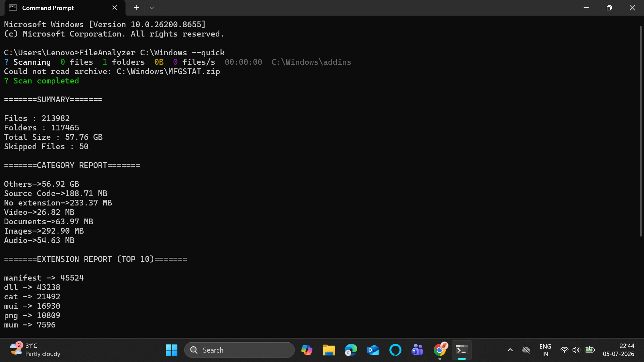Click the 'mui -> 16930' row
644x362 pixels.
tap(32, 306)
